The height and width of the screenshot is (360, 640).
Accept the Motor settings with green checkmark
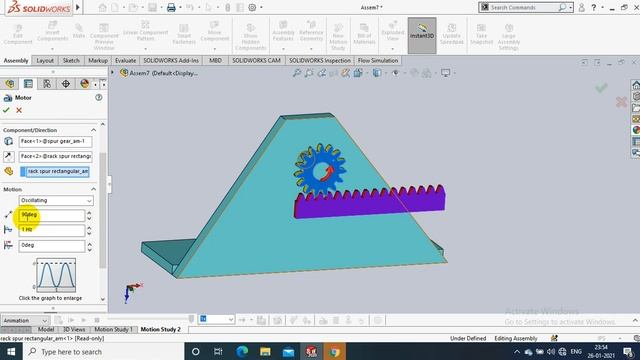(6, 110)
